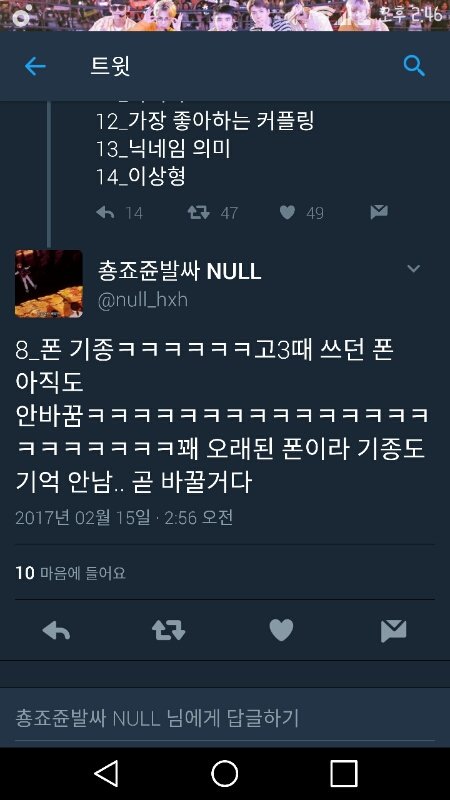This screenshot has height=800, width=450.
Task: Send the parent tweet via direct message icon
Action: tap(379, 212)
